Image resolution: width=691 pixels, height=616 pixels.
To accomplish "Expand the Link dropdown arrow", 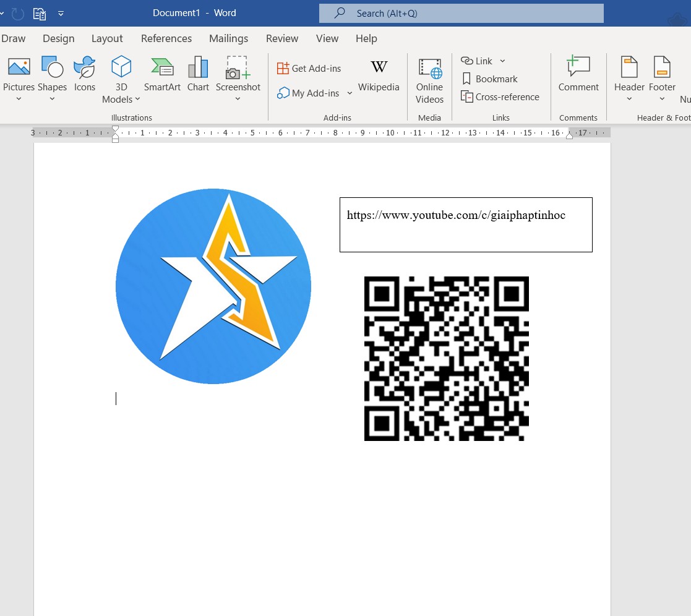I will pyautogui.click(x=502, y=61).
